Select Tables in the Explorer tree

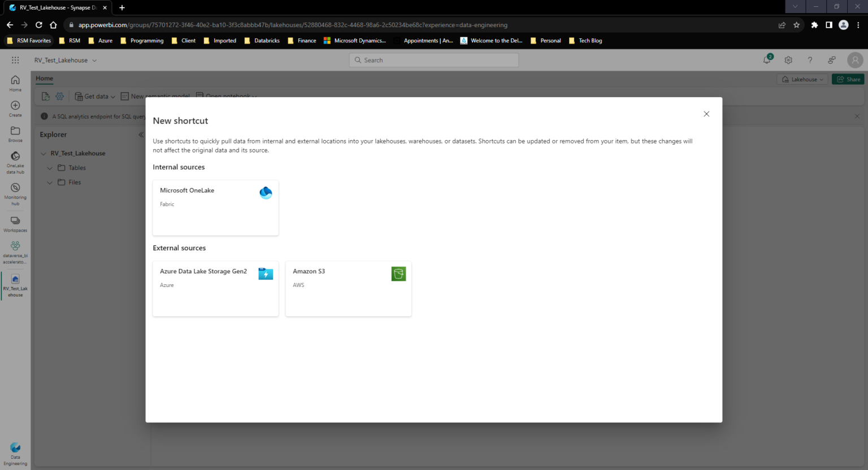pyautogui.click(x=77, y=168)
